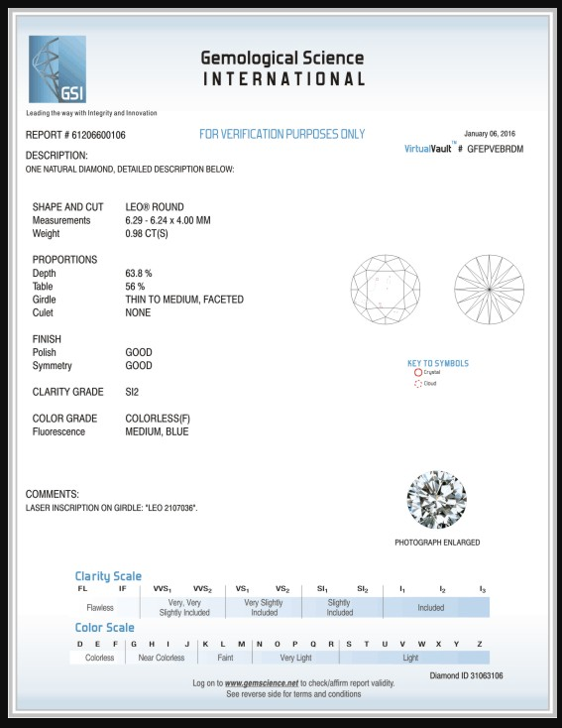Screen dimensions: 562x728
Task: Click the laser inscription comment line
Action: tap(111, 508)
